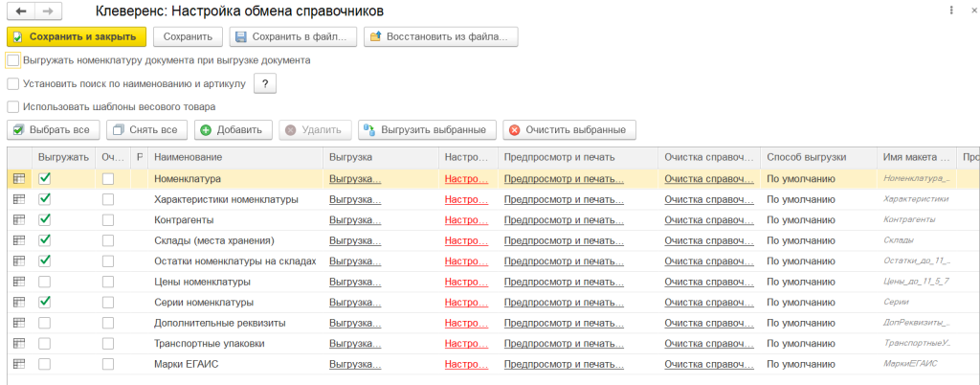This screenshot has height=385, width=980.
Task: Click Снять все button
Action: click(146, 130)
